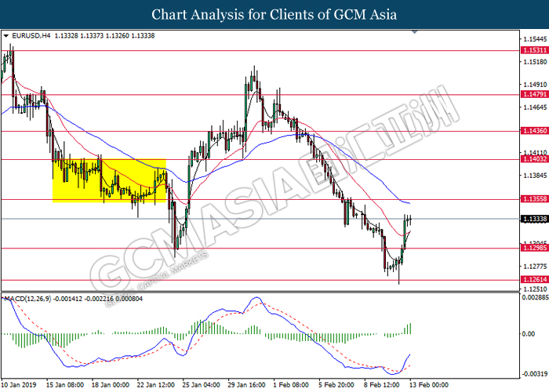The image size is (549, 392).
Task: Click the 10 Jan 2019 date label
Action: tap(19, 385)
